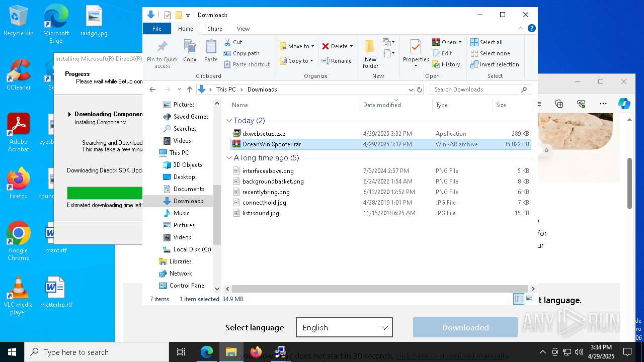644x362 pixels.
Task: Open Google Chrome desktop shortcut
Action: [18, 241]
